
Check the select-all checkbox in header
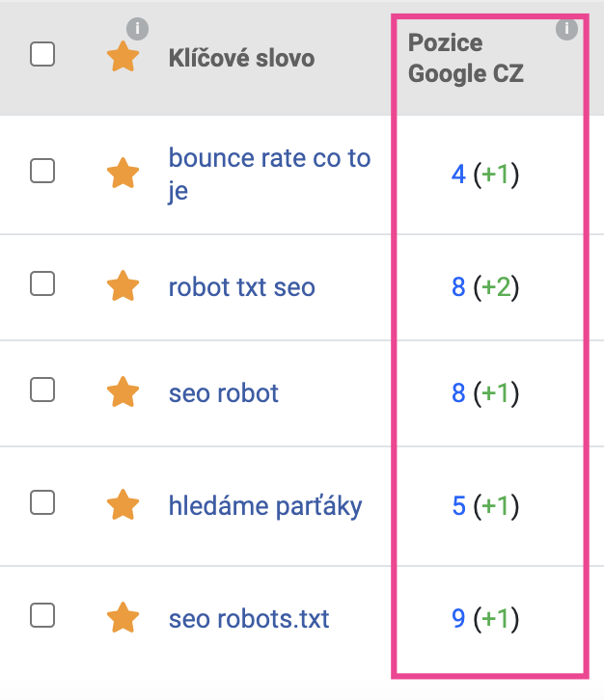[42, 54]
